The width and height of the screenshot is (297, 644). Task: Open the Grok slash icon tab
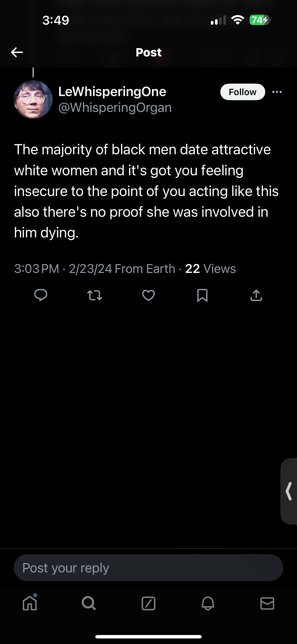click(x=148, y=603)
